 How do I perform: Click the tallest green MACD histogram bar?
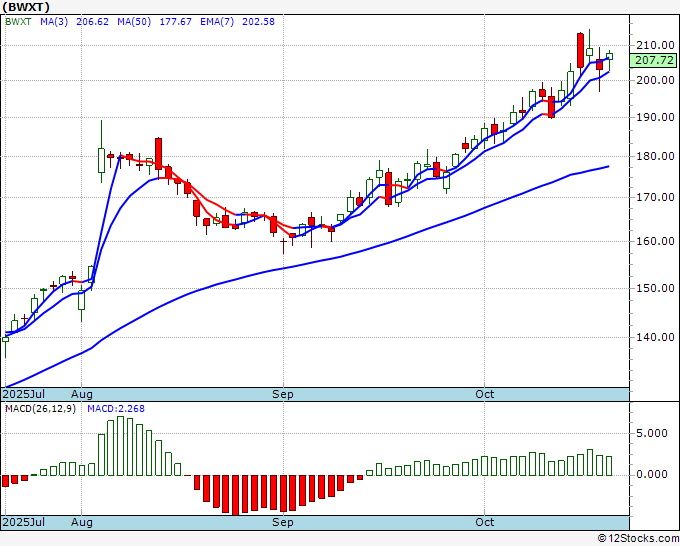[121, 446]
